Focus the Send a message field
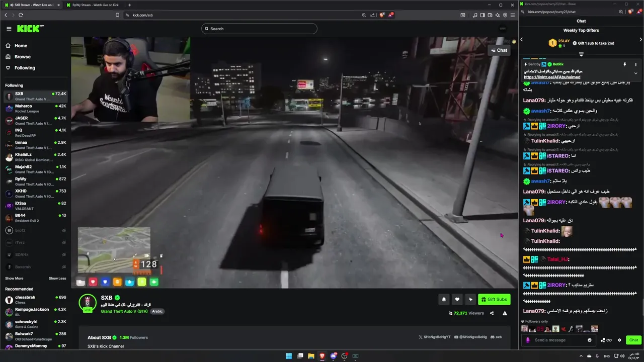644x362 pixels. (558, 340)
